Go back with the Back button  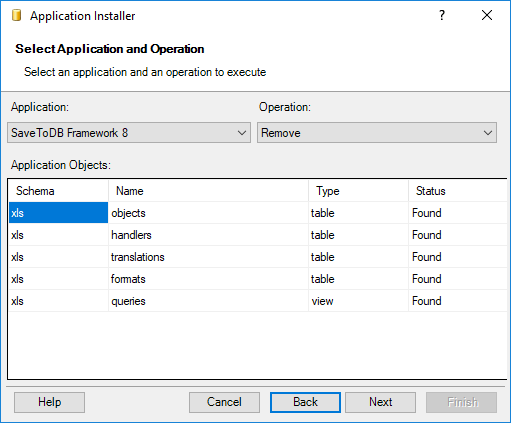[x=305, y=402]
